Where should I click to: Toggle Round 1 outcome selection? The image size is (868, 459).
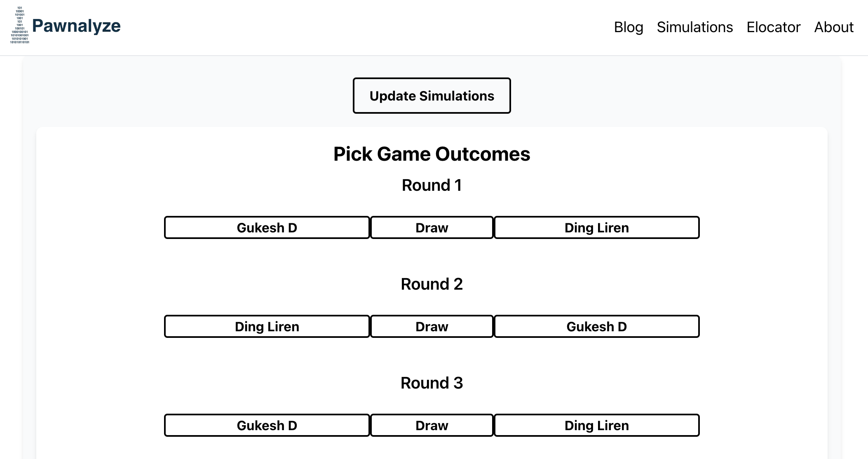click(432, 227)
